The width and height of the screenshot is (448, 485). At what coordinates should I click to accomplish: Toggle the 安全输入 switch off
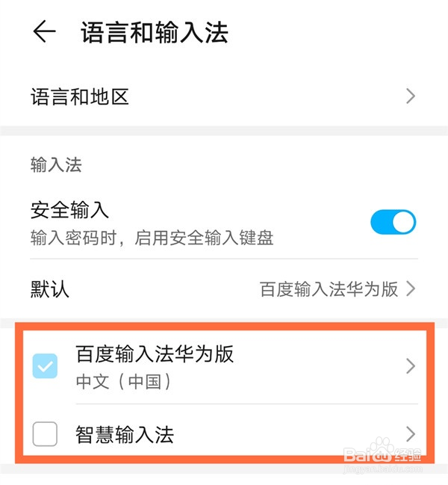[393, 222]
